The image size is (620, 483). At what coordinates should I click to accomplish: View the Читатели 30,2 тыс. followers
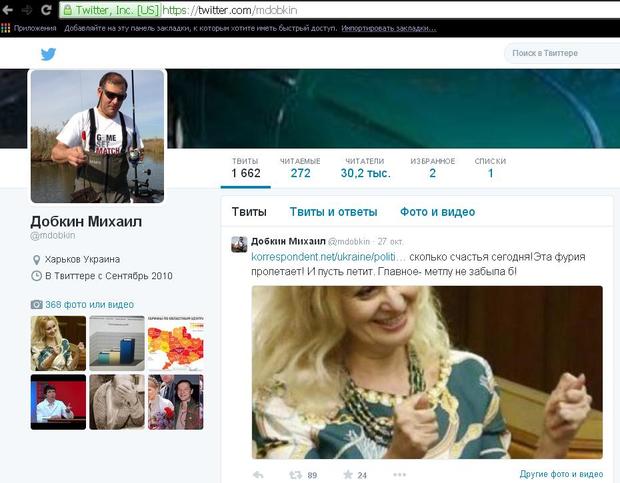pyautogui.click(x=364, y=168)
